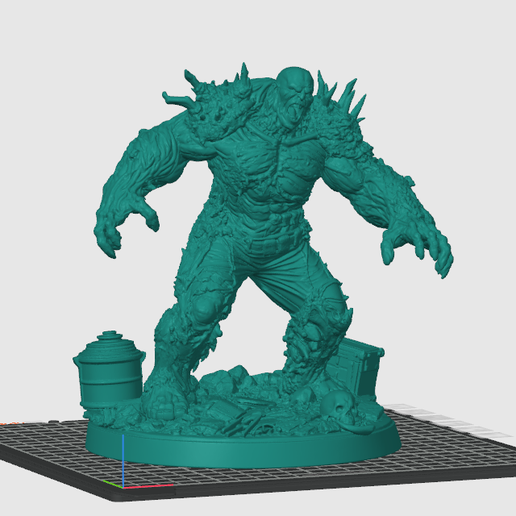
Task: Click the trash can on the model base
Action: click(109, 370)
